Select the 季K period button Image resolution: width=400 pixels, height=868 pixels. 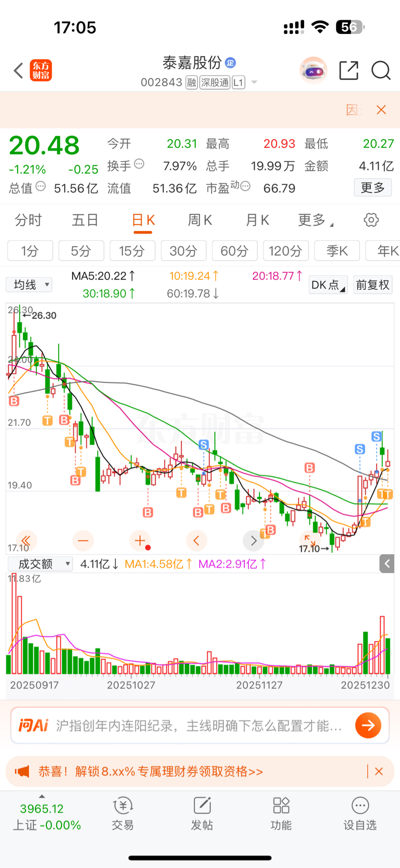click(337, 251)
